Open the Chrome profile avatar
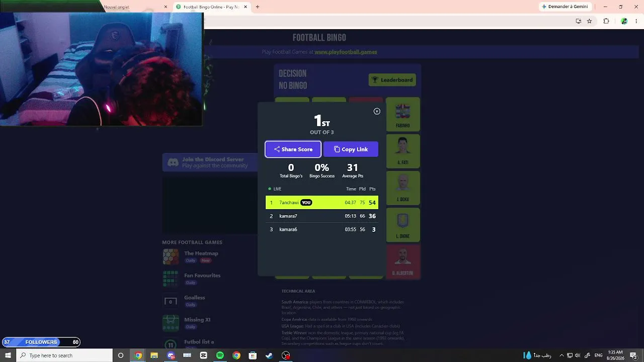 (624, 21)
